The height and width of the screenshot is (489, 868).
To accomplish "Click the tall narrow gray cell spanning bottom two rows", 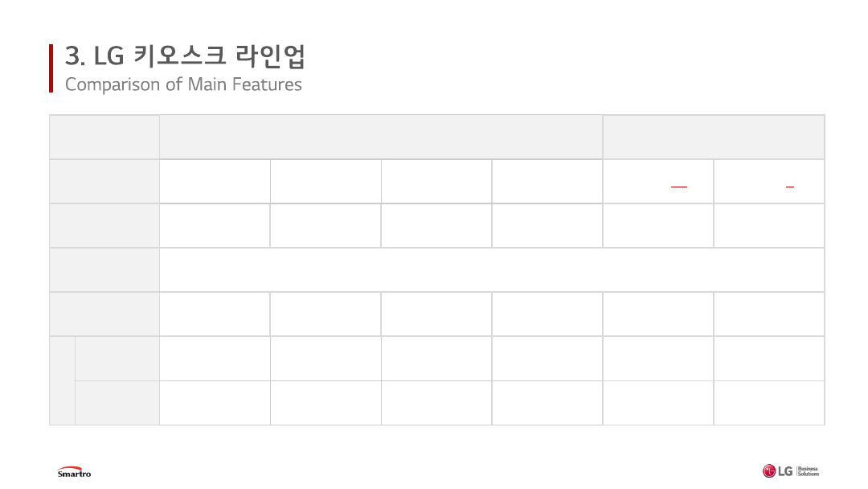I will point(62,380).
